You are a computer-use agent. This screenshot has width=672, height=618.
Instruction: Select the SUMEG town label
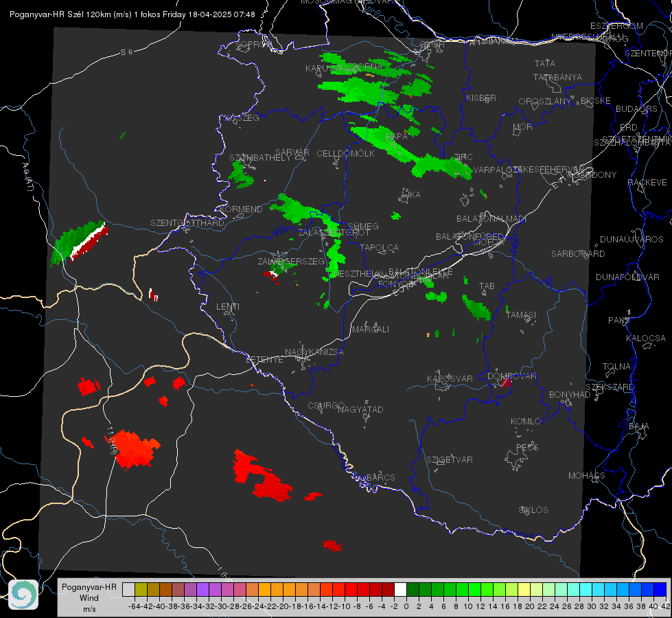point(363,226)
